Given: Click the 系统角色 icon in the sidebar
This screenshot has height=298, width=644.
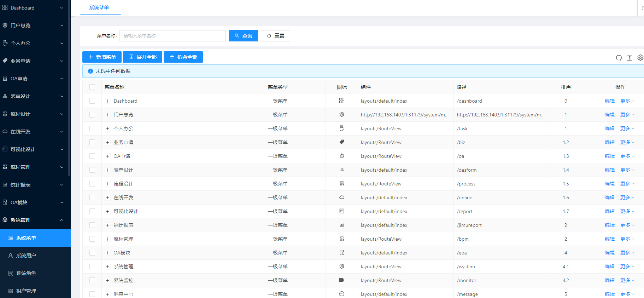Looking at the screenshot, I should 11,273.
